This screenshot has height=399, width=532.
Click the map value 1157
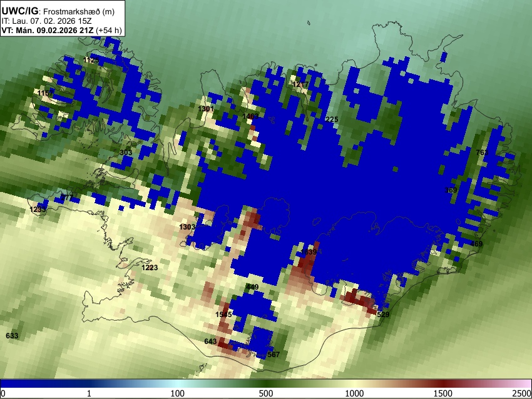click(x=46, y=93)
